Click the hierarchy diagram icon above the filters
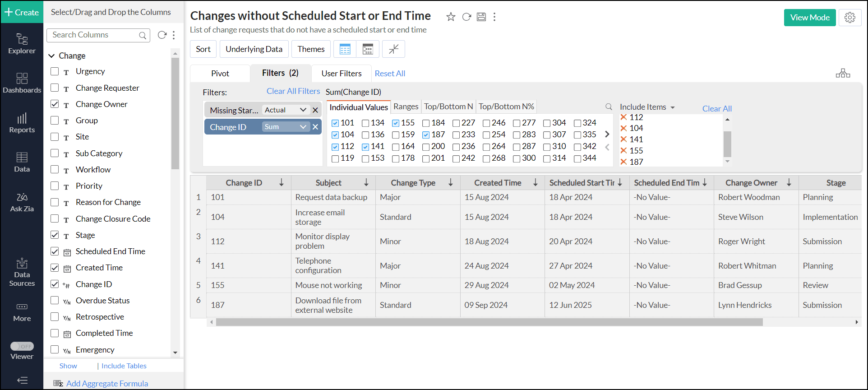This screenshot has width=868, height=390. [x=842, y=73]
